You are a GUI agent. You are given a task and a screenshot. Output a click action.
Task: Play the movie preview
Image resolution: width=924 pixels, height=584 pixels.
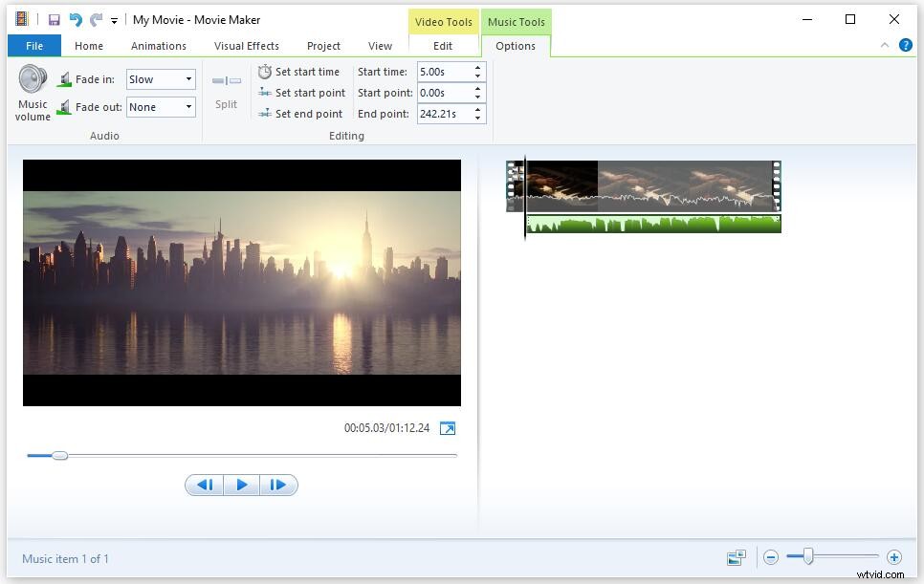(x=241, y=485)
